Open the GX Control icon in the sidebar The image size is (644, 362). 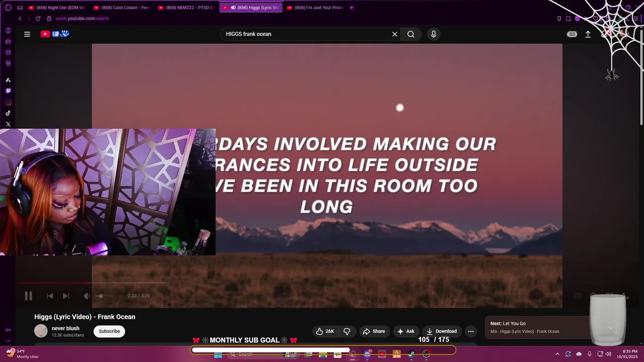tap(8, 330)
